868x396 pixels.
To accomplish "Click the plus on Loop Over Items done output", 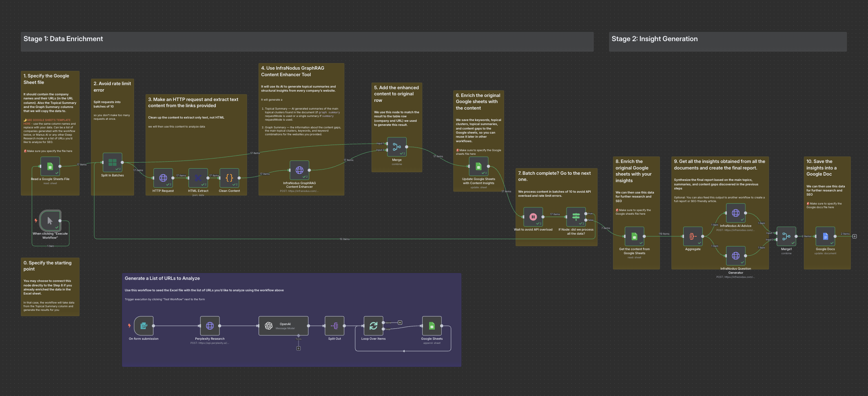I will click(x=400, y=323).
